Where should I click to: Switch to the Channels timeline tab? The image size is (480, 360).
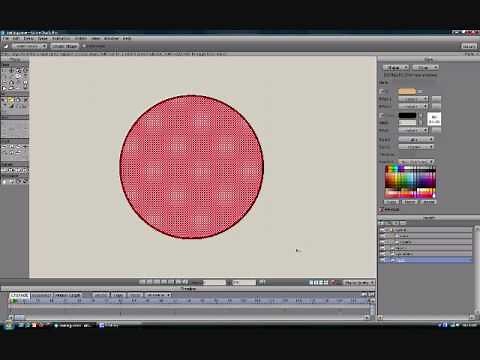click(20, 295)
